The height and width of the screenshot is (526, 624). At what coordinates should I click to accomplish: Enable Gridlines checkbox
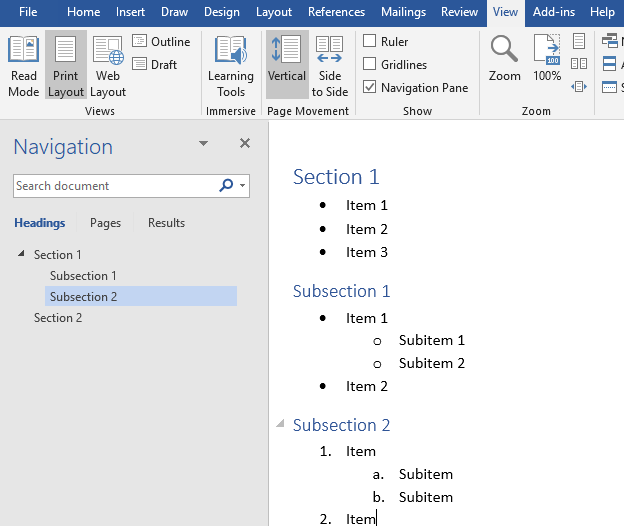click(x=369, y=64)
